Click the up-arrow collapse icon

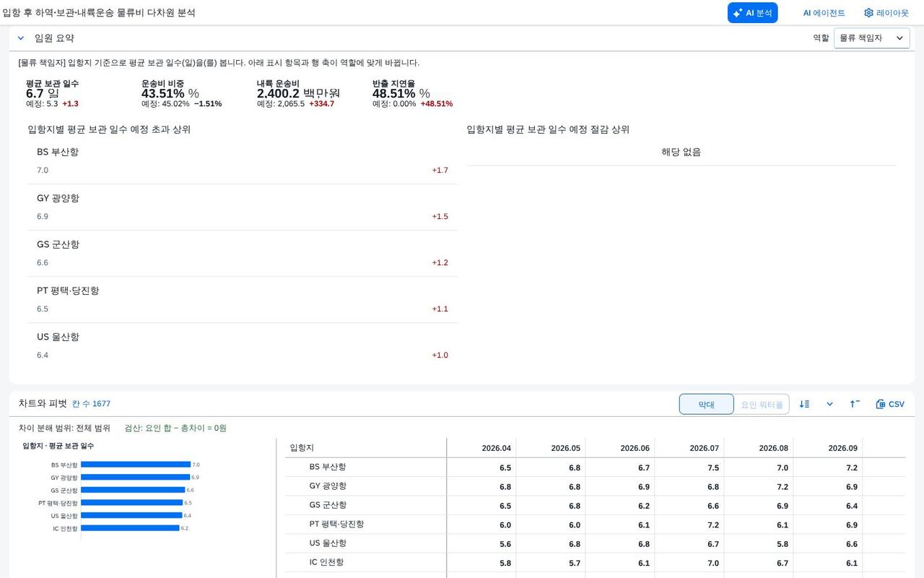854,405
